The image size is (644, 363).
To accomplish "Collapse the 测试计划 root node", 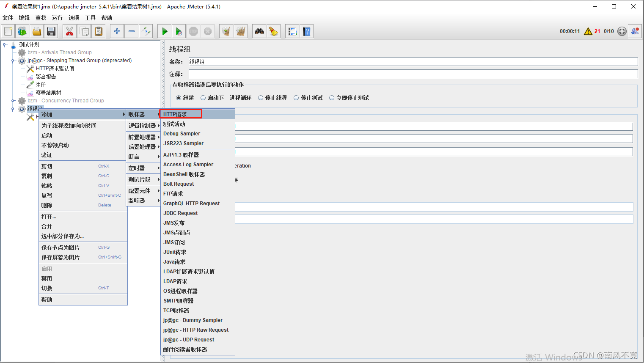I will [4, 44].
